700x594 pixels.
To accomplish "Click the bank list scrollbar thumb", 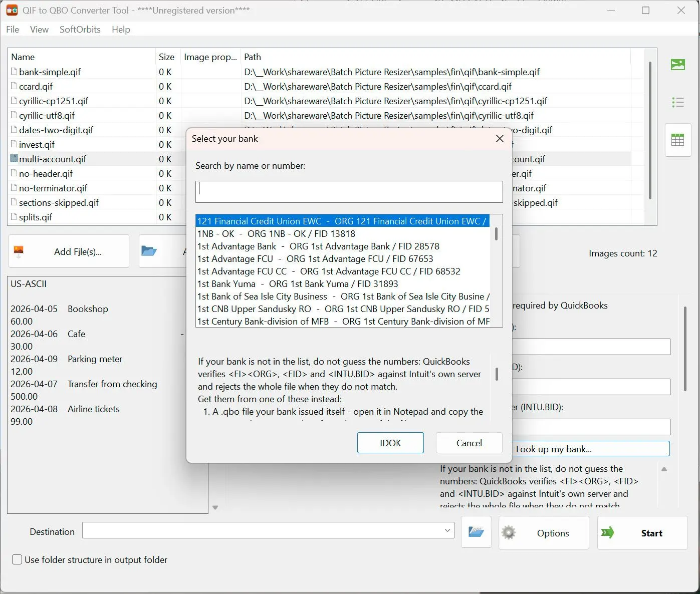I will point(496,234).
